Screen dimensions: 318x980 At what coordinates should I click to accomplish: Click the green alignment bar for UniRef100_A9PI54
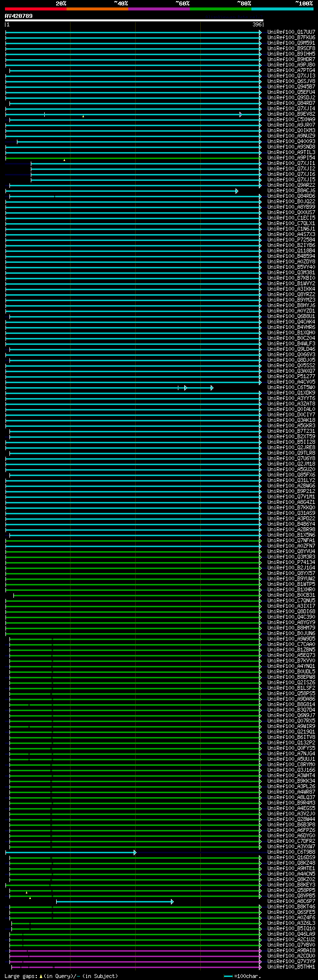click(x=133, y=158)
